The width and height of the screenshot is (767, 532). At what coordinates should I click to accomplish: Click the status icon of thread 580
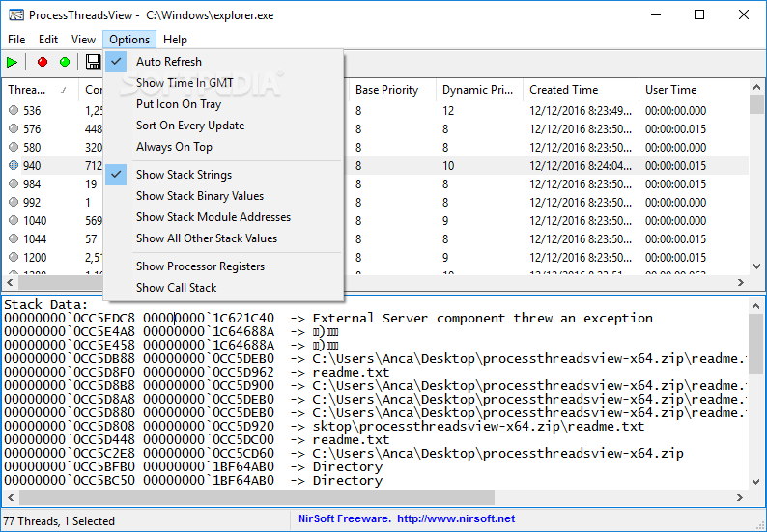pyautogui.click(x=14, y=147)
